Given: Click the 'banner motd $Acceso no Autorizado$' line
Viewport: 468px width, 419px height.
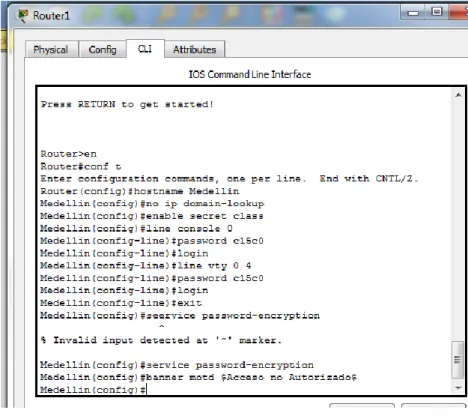Looking at the screenshot, I should (199, 377).
